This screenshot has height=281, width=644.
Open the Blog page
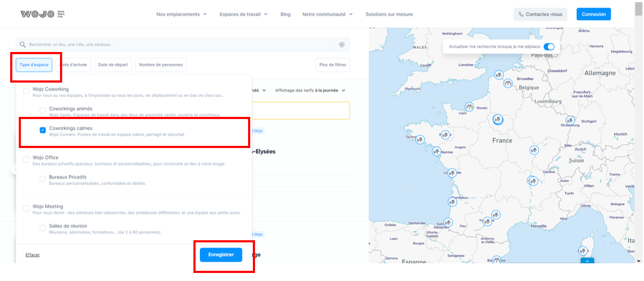[x=286, y=14]
